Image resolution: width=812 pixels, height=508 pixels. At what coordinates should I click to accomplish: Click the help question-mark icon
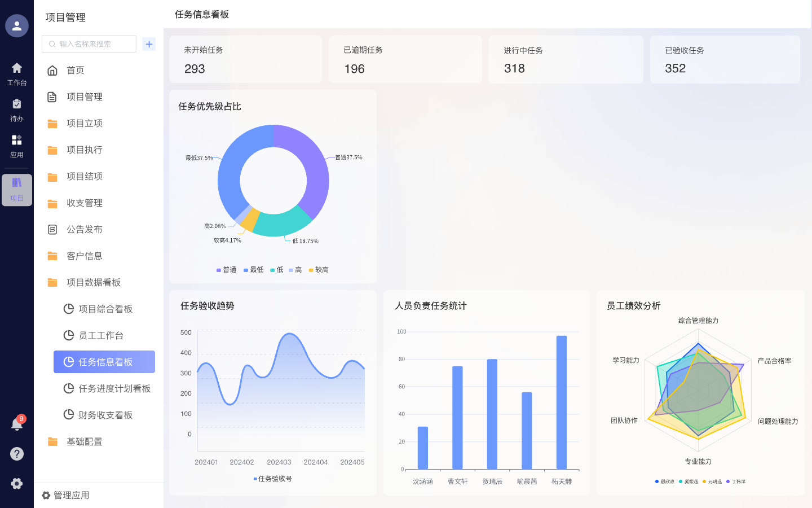17,453
